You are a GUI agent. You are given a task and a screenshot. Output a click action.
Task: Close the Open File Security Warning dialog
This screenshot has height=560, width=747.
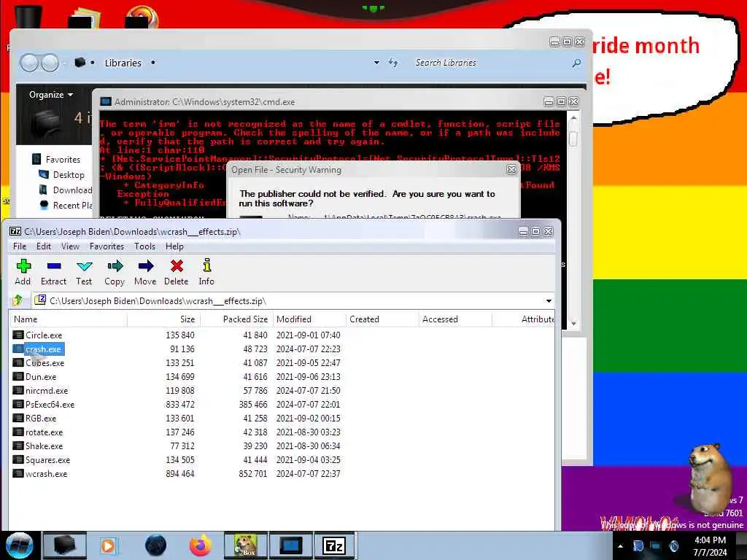click(511, 169)
